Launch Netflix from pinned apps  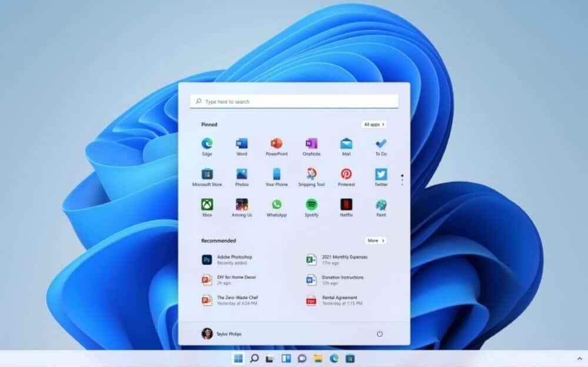pyautogui.click(x=346, y=205)
